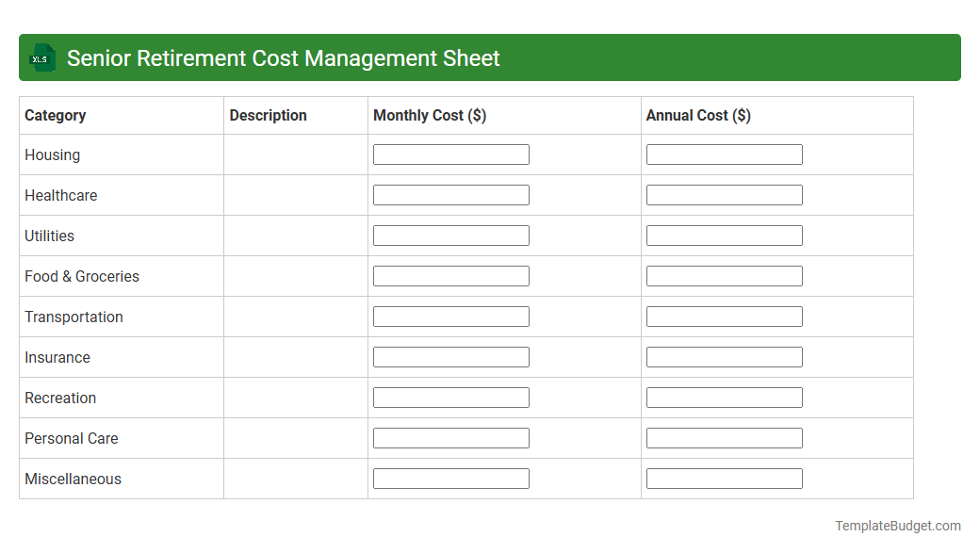980x553 pixels.
Task: Click the Monthly Cost input for Housing
Action: pyautogui.click(x=450, y=154)
